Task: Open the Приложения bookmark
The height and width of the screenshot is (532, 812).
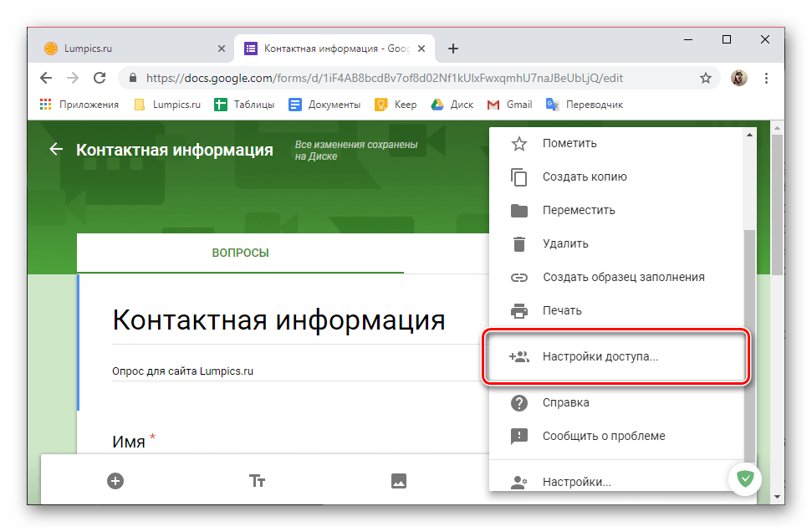Action: (79, 105)
